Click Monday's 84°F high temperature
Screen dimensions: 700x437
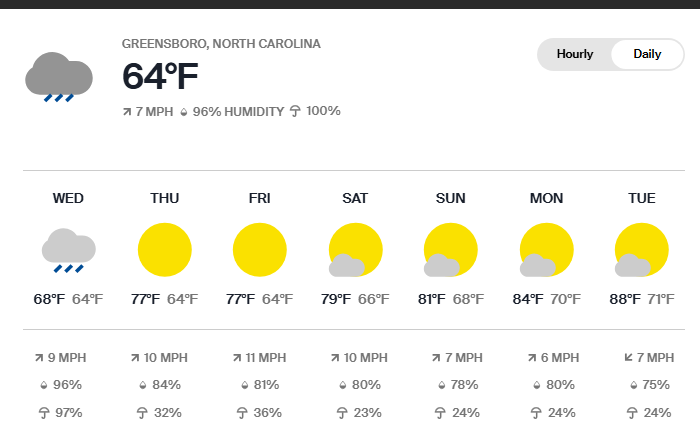tap(528, 298)
